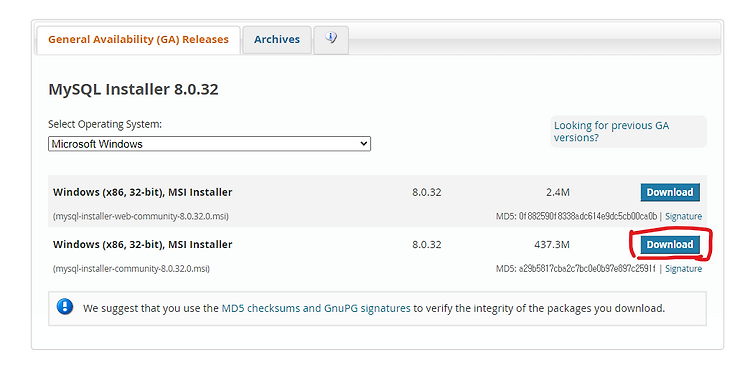Open Signature link for web-community installer
This screenshot has width=750, height=375.
point(684,216)
